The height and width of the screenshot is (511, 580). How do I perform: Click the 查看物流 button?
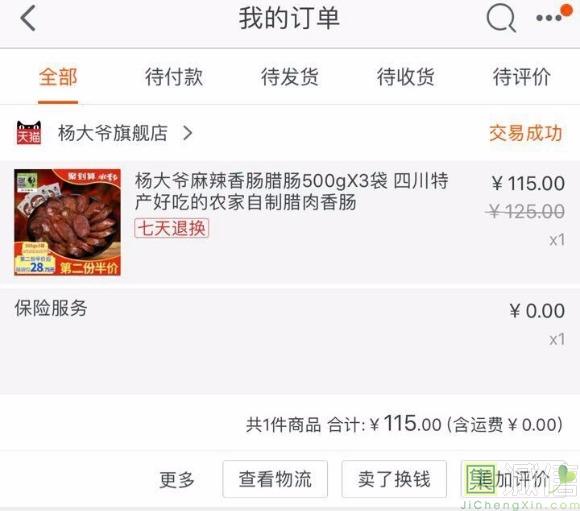coord(275,479)
